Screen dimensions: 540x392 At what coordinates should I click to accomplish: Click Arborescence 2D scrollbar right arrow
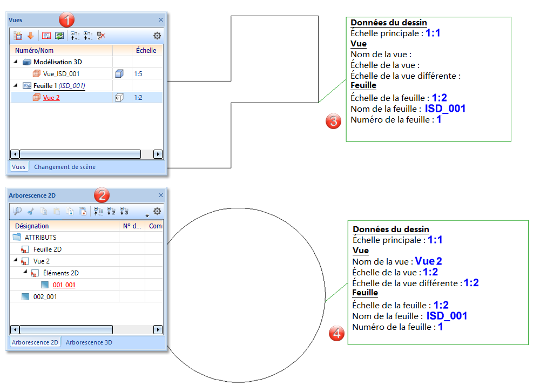click(x=158, y=330)
